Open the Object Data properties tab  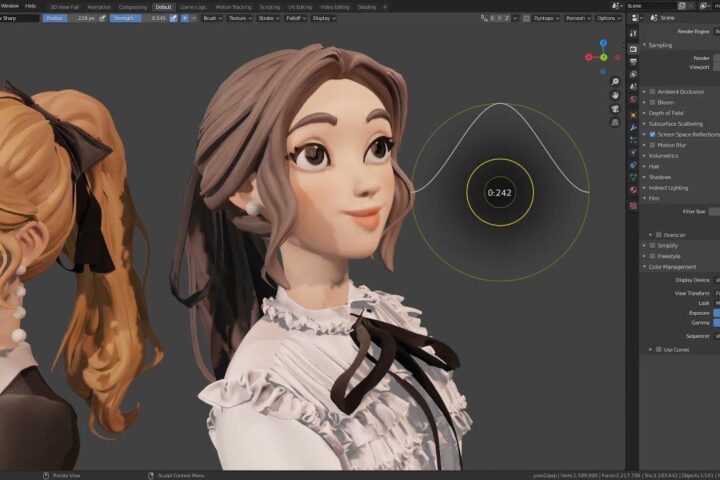pos(633,177)
